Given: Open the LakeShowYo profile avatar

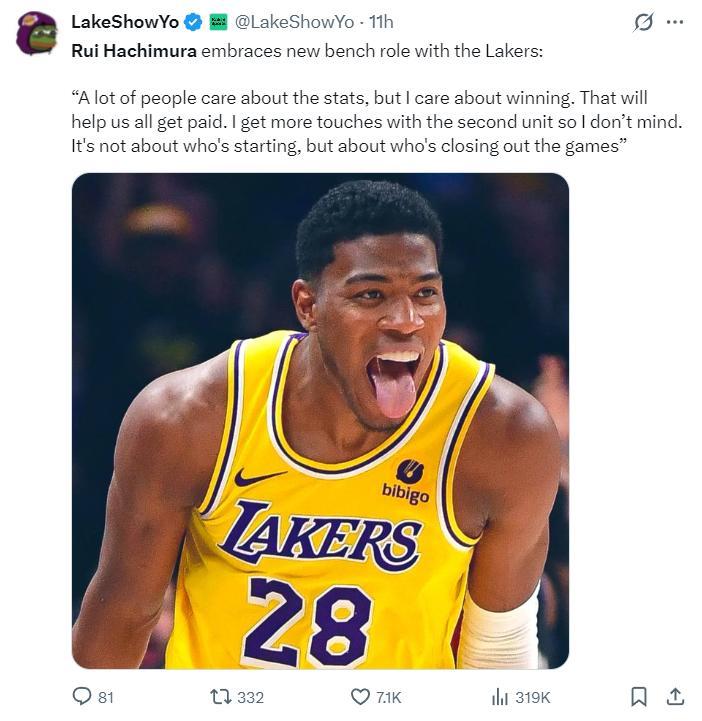Looking at the screenshot, I should coord(37,33).
